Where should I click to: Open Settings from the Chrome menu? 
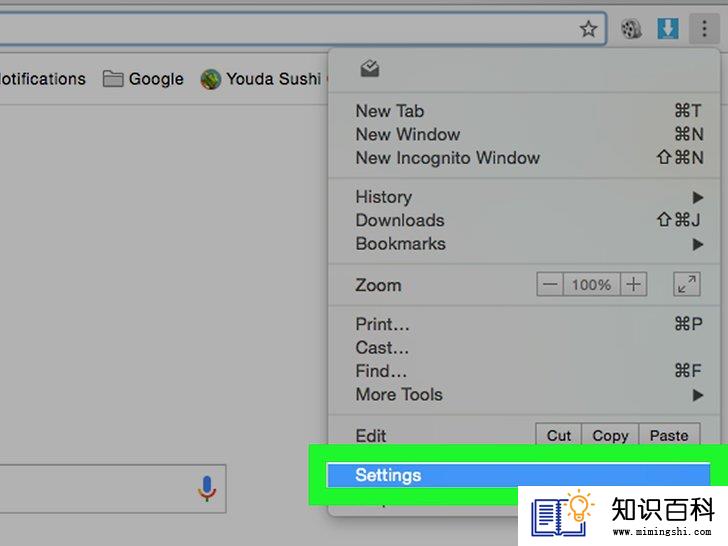click(519, 475)
